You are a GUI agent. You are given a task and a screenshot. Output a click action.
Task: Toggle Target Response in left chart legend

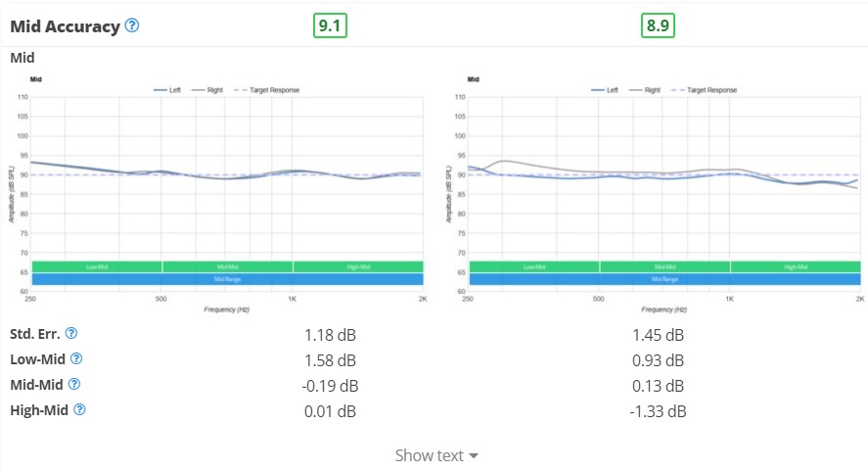[267, 90]
